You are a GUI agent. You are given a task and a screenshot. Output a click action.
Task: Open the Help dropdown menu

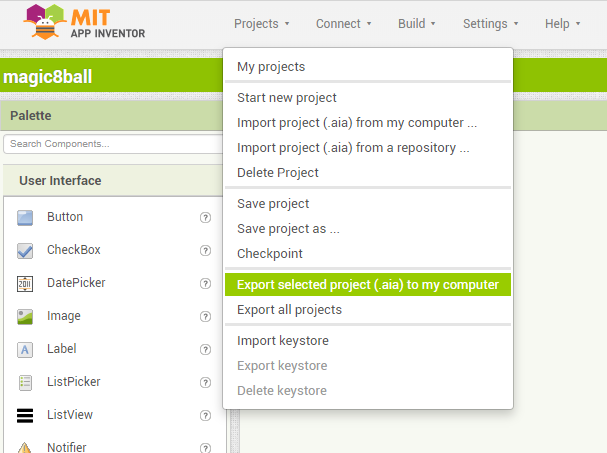(563, 24)
